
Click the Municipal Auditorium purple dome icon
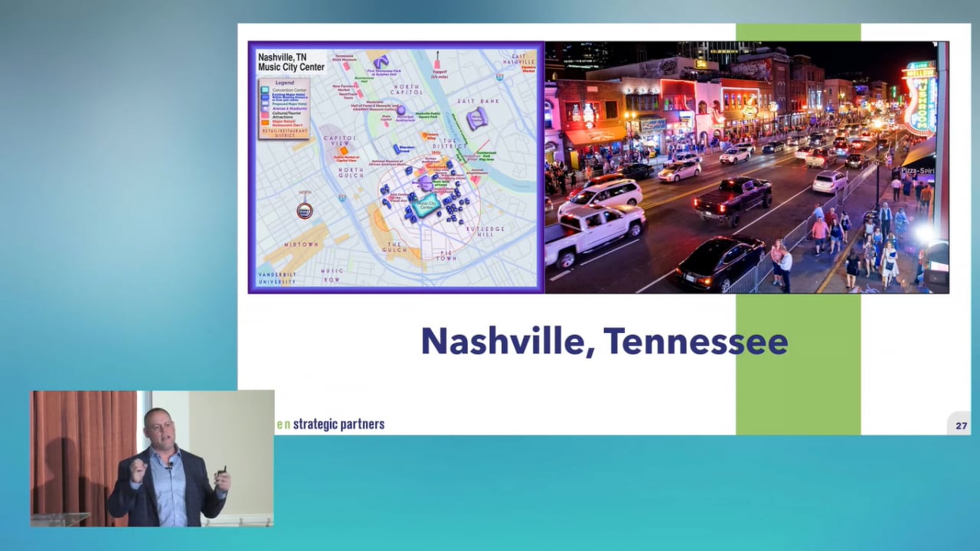pyautogui.click(x=400, y=111)
